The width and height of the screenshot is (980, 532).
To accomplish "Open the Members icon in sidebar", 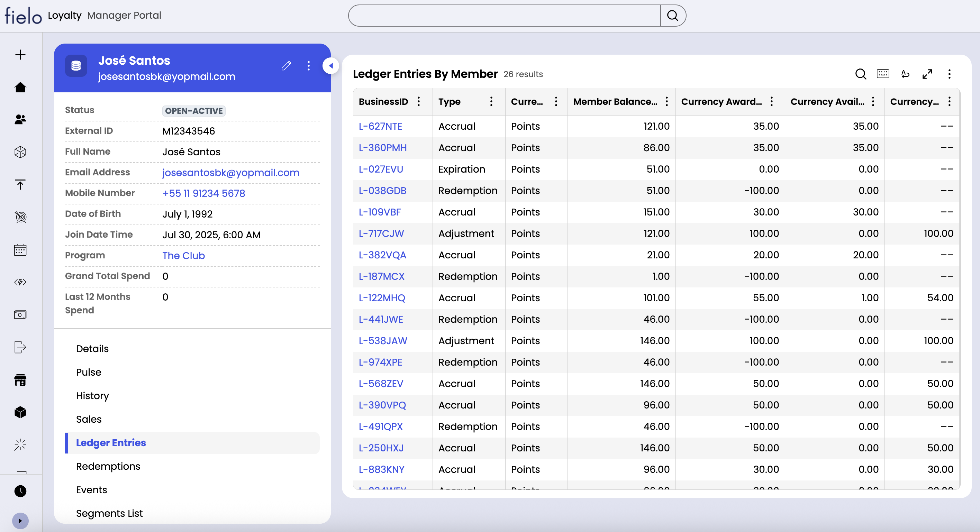I will tap(20, 119).
